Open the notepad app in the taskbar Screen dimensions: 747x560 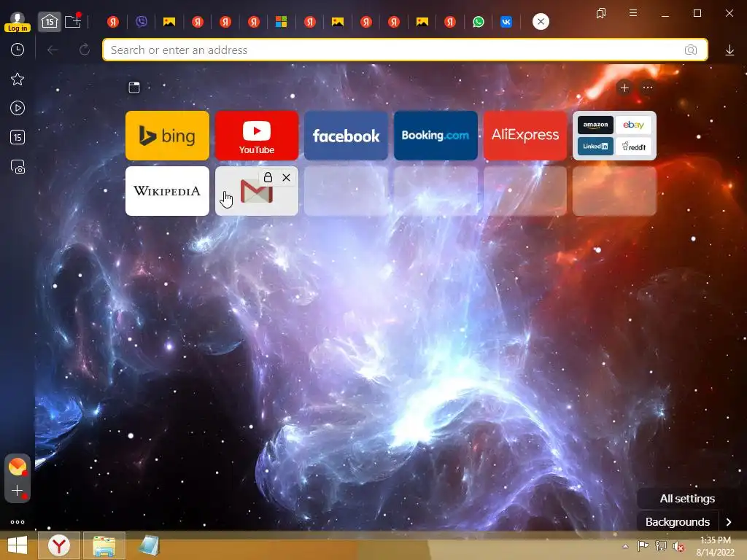pyautogui.click(x=149, y=545)
